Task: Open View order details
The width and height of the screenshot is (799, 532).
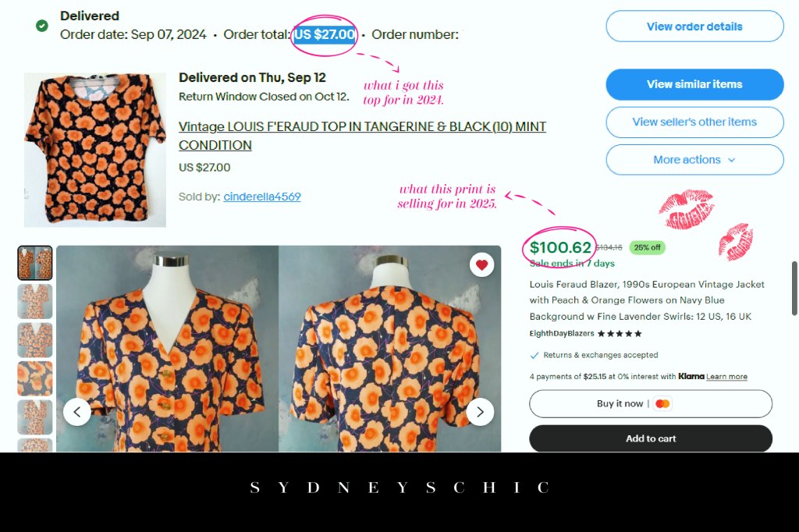Action: tap(694, 26)
